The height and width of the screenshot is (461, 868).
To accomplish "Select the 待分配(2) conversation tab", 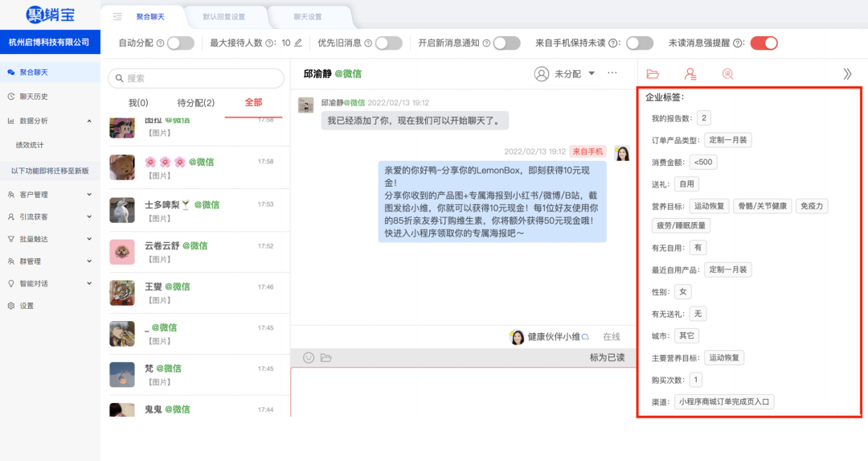I will (x=196, y=102).
